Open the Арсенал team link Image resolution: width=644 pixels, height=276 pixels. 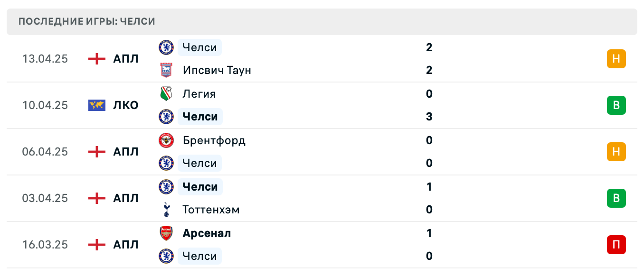pos(207,233)
